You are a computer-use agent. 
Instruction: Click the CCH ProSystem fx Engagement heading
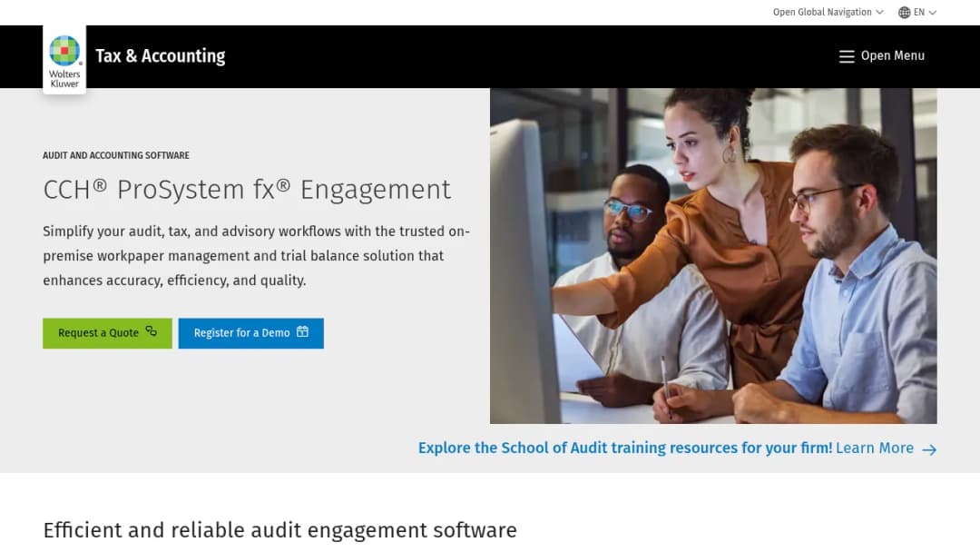point(247,190)
